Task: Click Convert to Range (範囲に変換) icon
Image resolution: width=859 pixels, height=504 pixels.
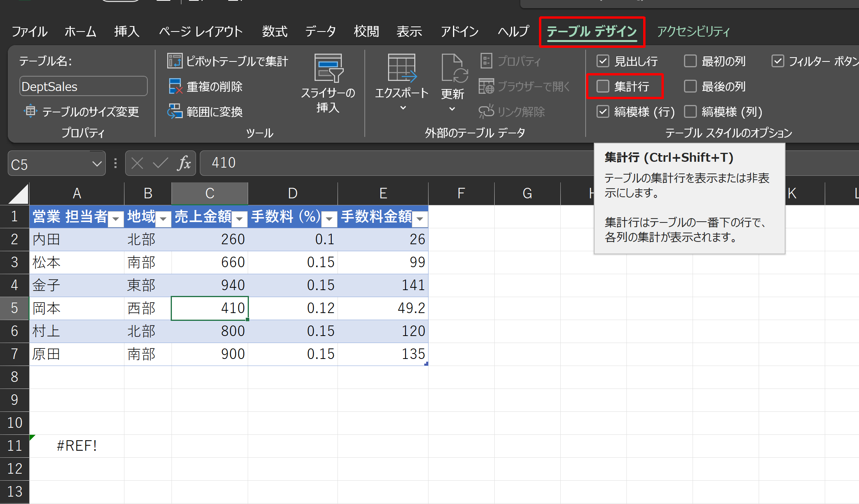Action: (175, 112)
